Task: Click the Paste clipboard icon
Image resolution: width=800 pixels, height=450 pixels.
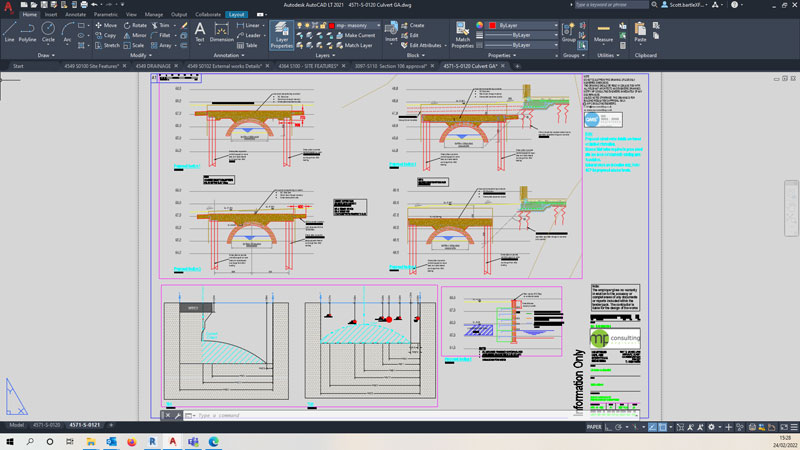Action: point(640,32)
